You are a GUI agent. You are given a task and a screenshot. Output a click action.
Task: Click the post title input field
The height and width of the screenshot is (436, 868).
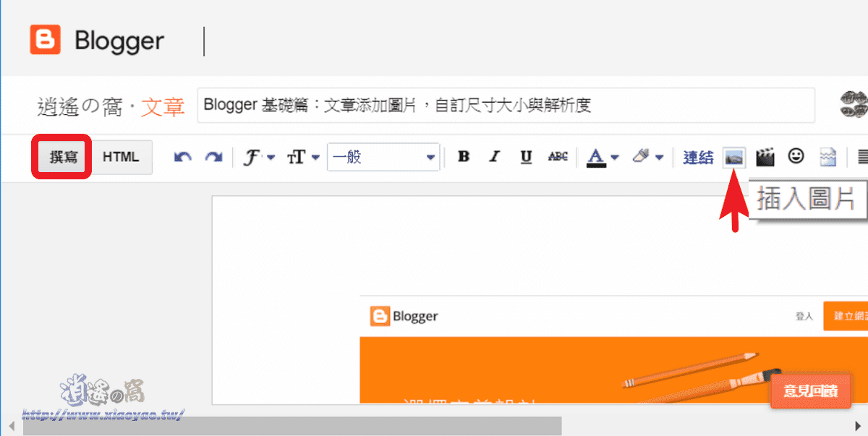point(506,106)
